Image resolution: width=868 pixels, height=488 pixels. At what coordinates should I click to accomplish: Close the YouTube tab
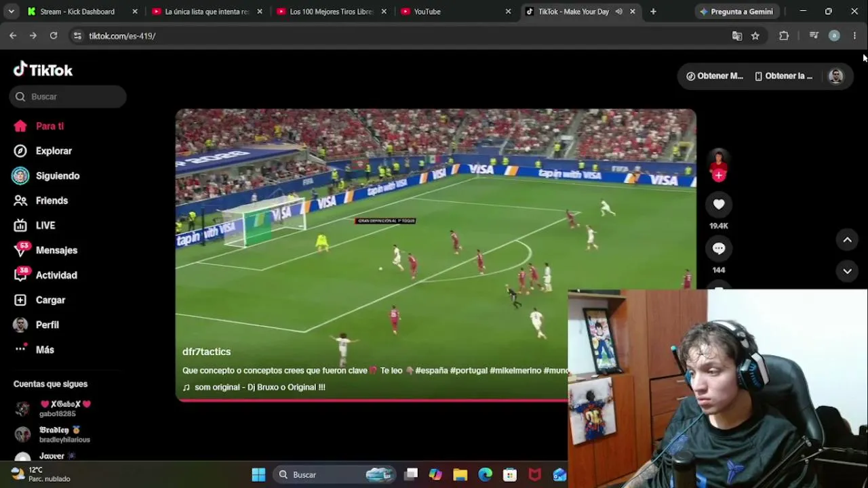click(x=509, y=12)
